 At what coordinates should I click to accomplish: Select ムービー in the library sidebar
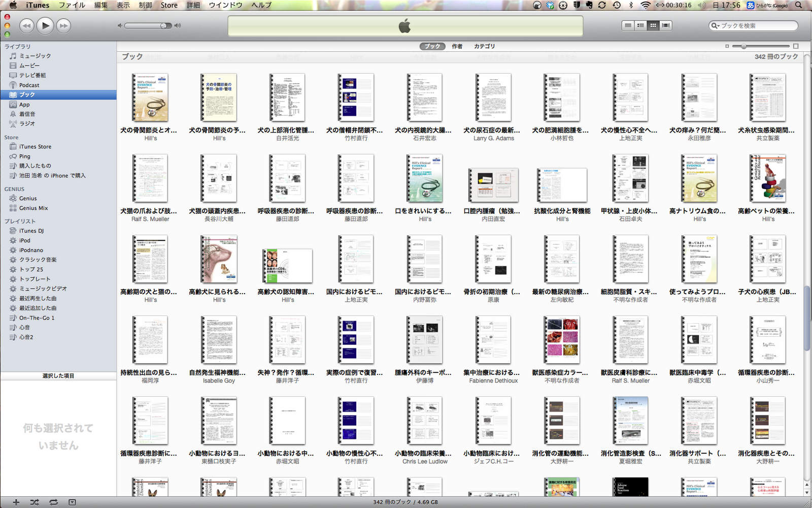click(x=29, y=66)
